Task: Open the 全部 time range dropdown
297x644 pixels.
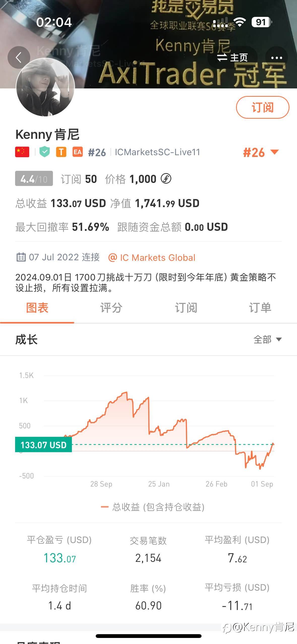Action: point(267,339)
